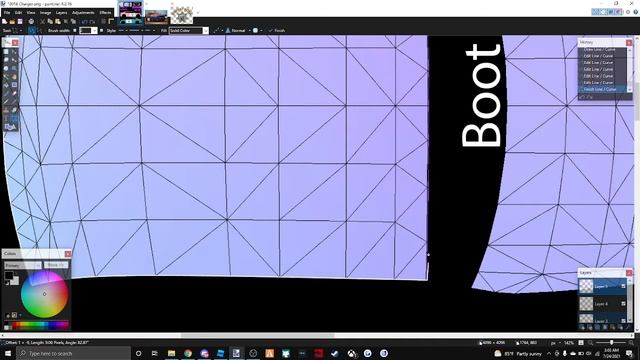Click the Save toolbar icon
This screenshot has height=360, width=640.
tap(20, 22)
